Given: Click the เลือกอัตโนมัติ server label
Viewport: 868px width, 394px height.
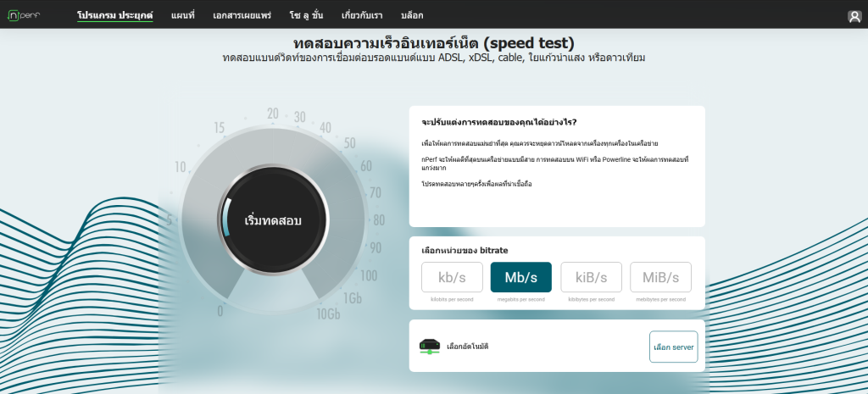Looking at the screenshot, I should [468, 347].
